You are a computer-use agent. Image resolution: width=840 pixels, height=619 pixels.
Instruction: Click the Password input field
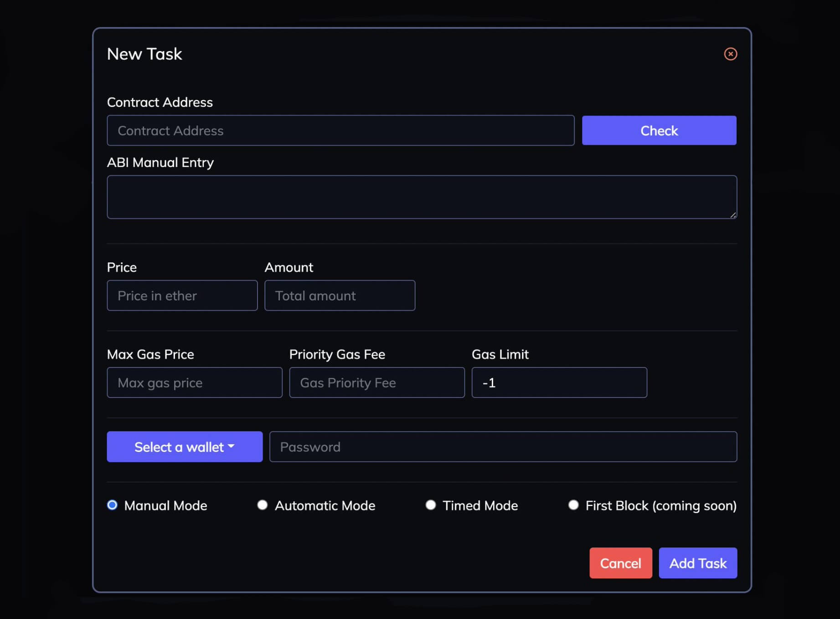click(503, 447)
